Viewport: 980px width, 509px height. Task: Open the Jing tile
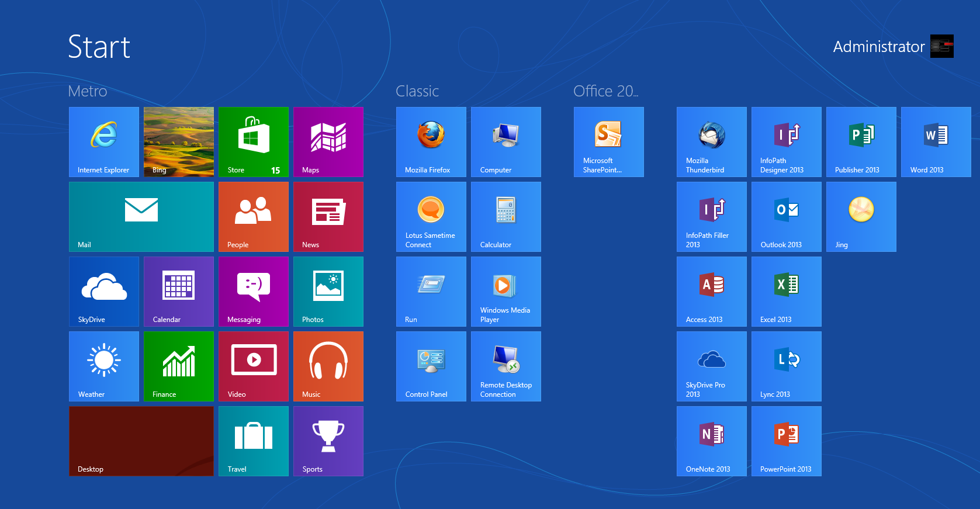[861, 217]
